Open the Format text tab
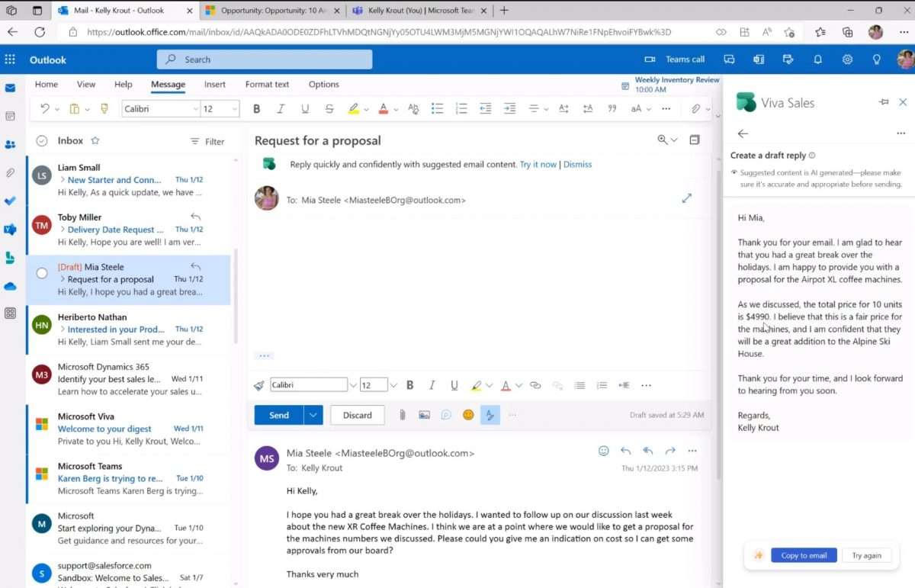The image size is (915, 588). click(267, 85)
